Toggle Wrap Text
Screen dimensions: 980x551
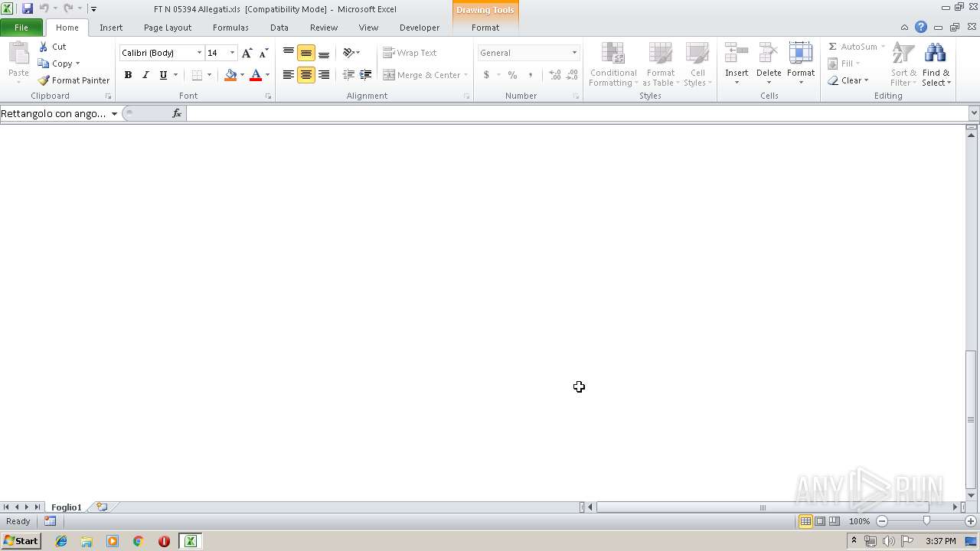click(x=410, y=53)
